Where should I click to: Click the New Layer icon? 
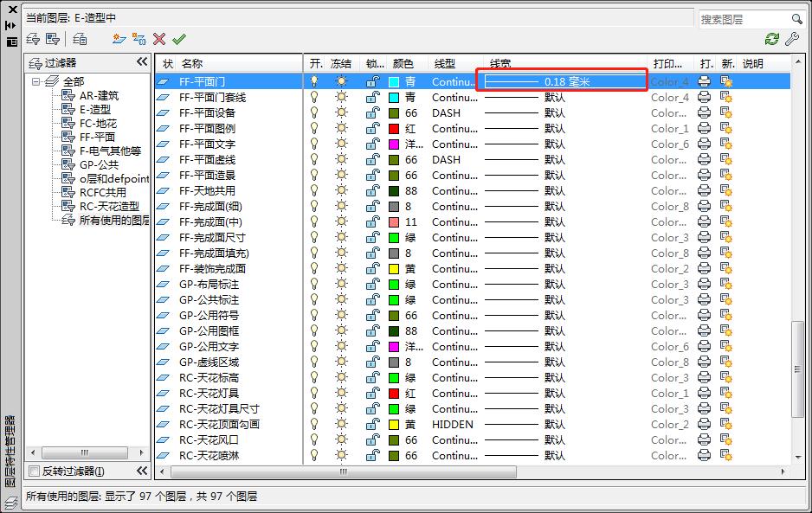119,39
